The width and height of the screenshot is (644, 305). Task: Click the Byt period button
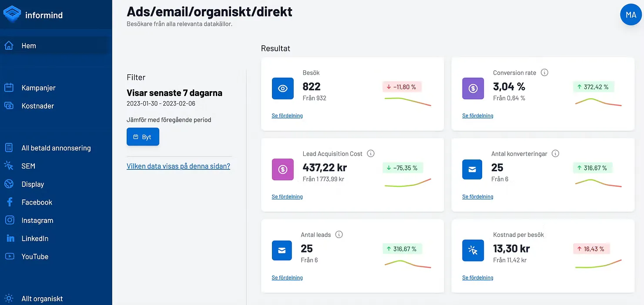point(143,136)
